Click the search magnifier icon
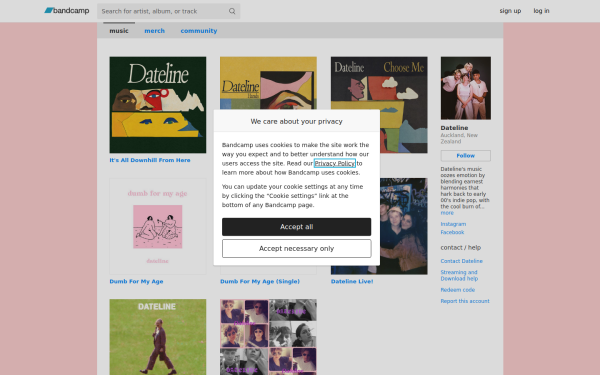 pos(232,11)
